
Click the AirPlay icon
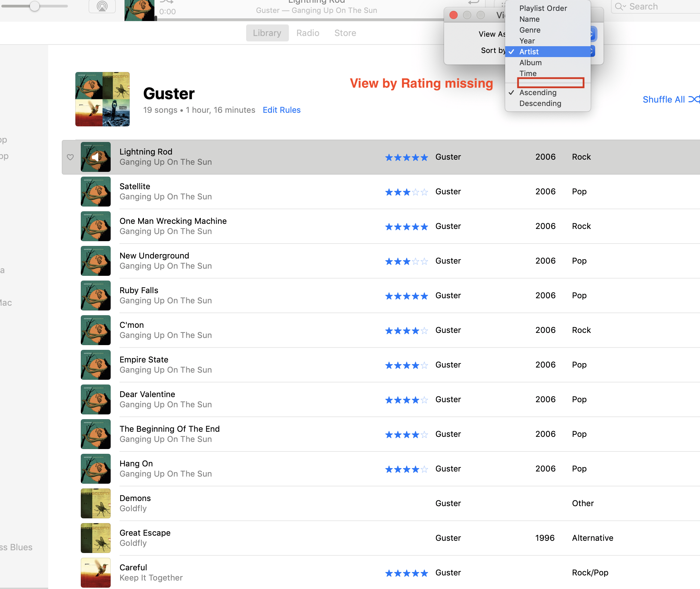(102, 6)
